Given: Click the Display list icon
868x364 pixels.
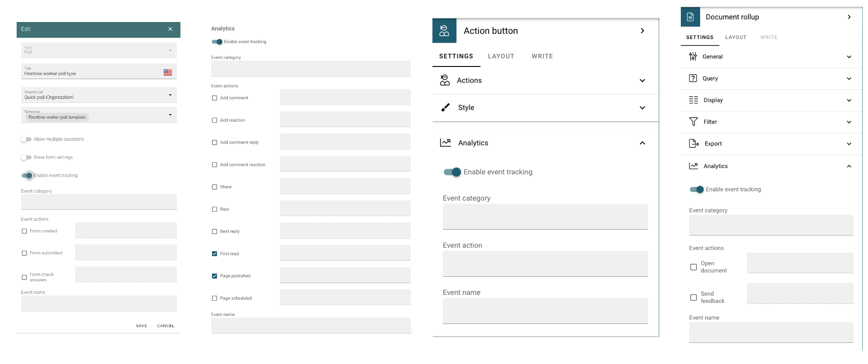Looking at the screenshot, I should (693, 100).
